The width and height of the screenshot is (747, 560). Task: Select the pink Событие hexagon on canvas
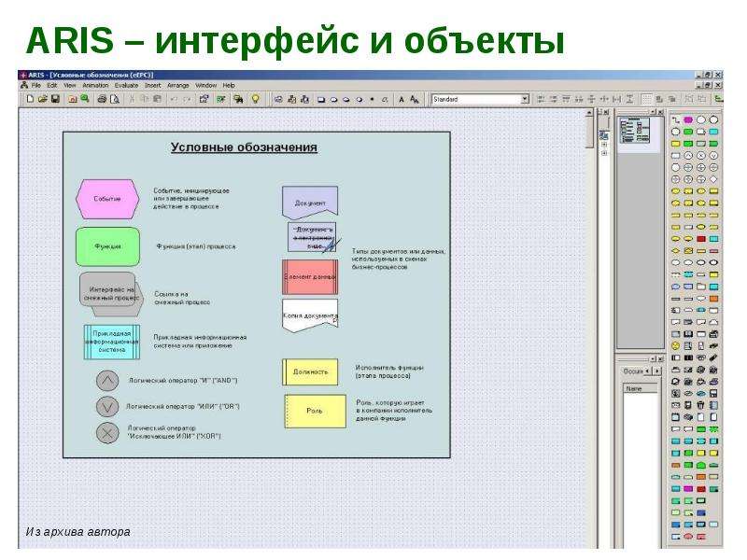(x=107, y=199)
